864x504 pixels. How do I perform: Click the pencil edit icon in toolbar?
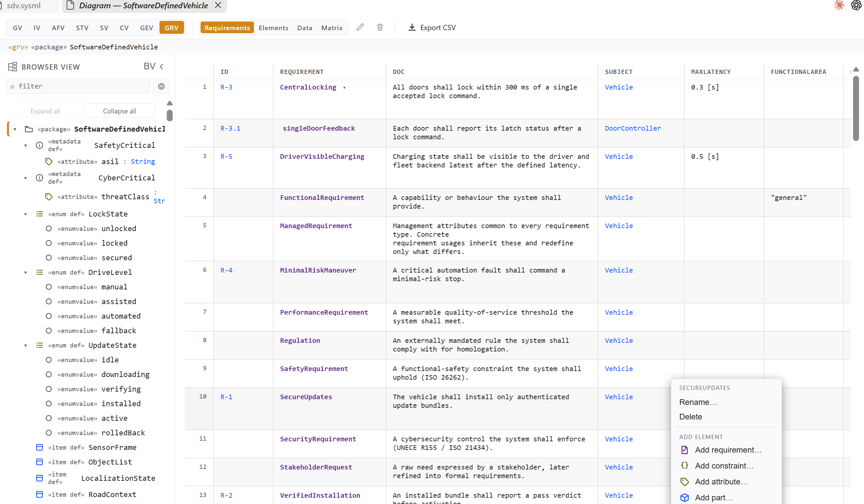pyautogui.click(x=360, y=28)
